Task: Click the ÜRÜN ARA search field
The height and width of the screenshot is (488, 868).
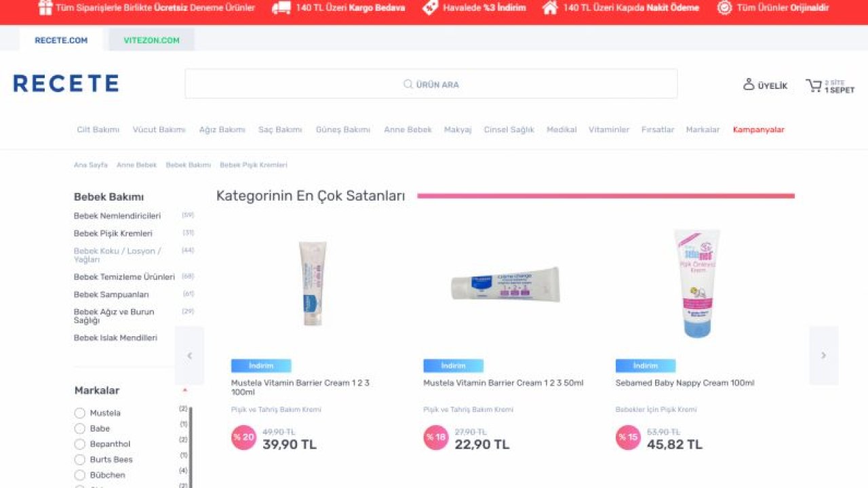Action: pyautogui.click(x=431, y=84)
